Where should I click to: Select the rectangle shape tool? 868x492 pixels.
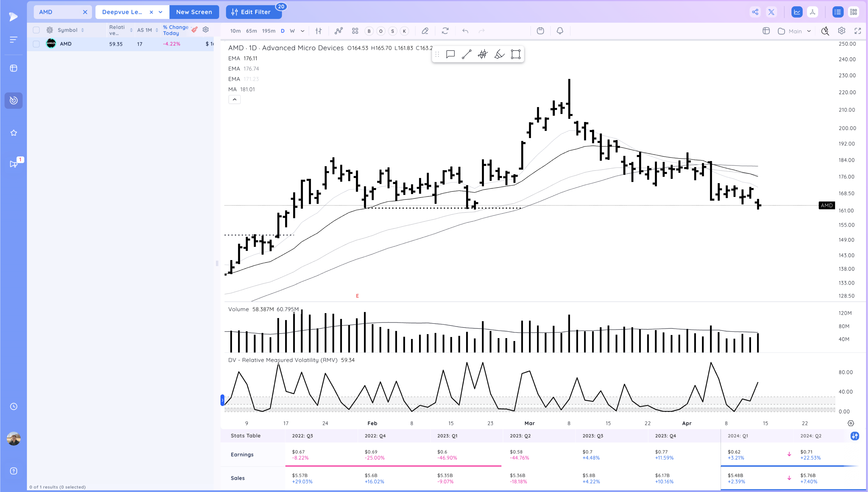(x=516, y=54)
